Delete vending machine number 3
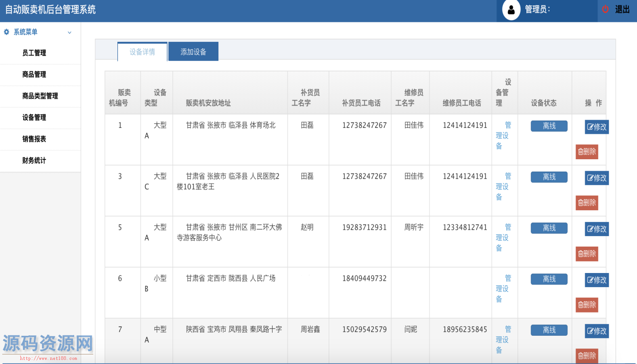637x364 pixels. (x=586, y=202)
